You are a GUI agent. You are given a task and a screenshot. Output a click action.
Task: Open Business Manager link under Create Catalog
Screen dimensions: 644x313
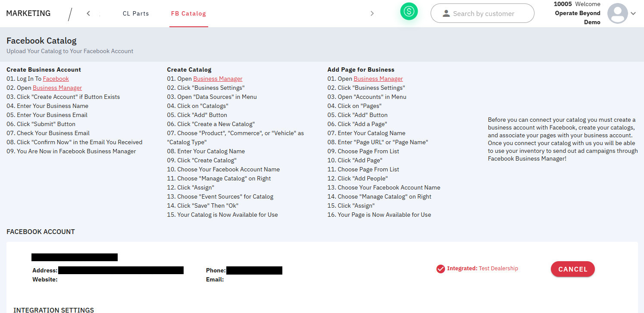click(x=218, y=79)
